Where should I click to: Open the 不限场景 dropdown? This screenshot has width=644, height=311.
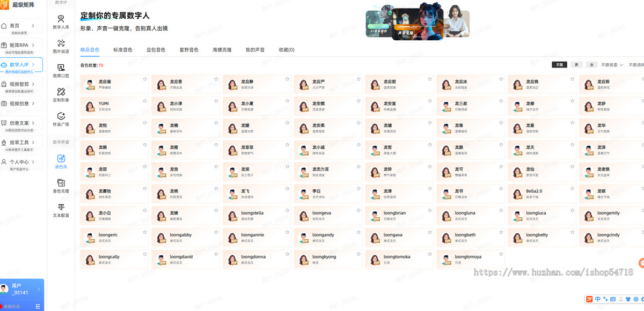coord(612,65)
